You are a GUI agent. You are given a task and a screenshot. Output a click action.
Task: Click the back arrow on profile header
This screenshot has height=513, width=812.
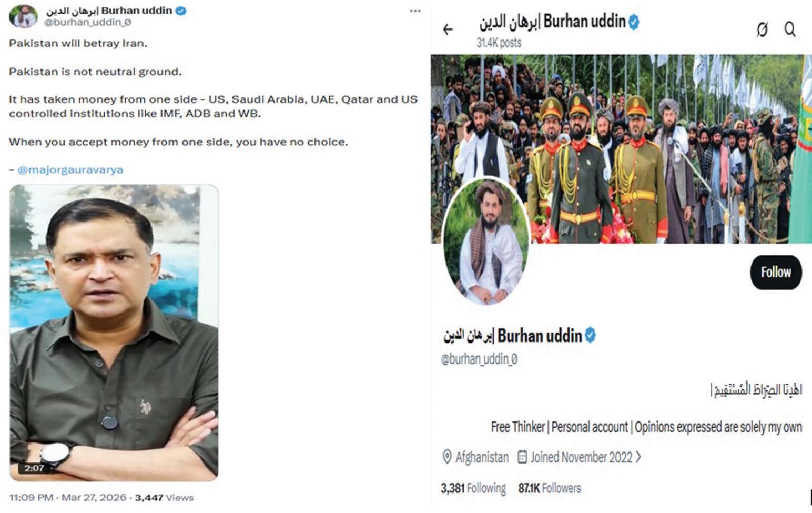448,29
